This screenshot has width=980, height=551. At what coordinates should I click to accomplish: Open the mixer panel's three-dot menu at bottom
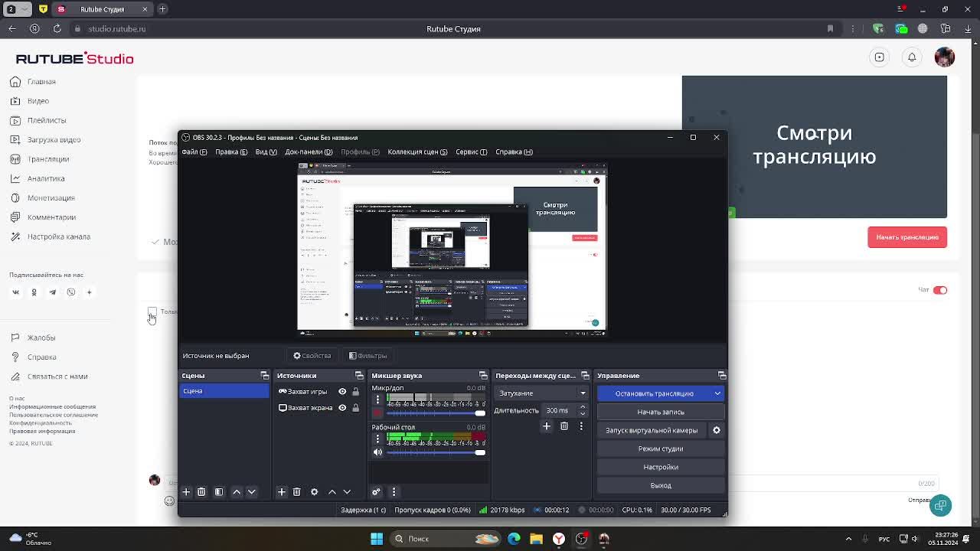tap(394, 492)
